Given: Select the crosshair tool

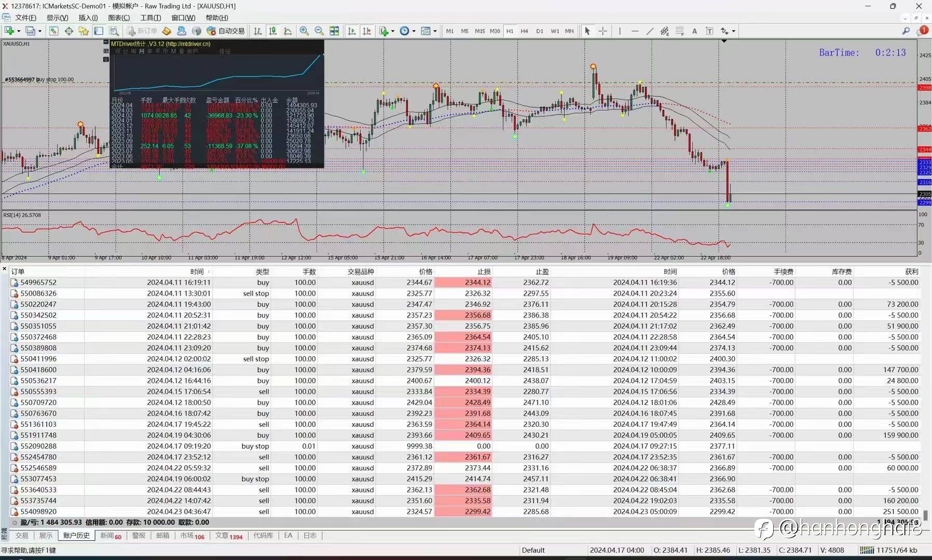Looking at the screenshot, I should click(602, 31).
